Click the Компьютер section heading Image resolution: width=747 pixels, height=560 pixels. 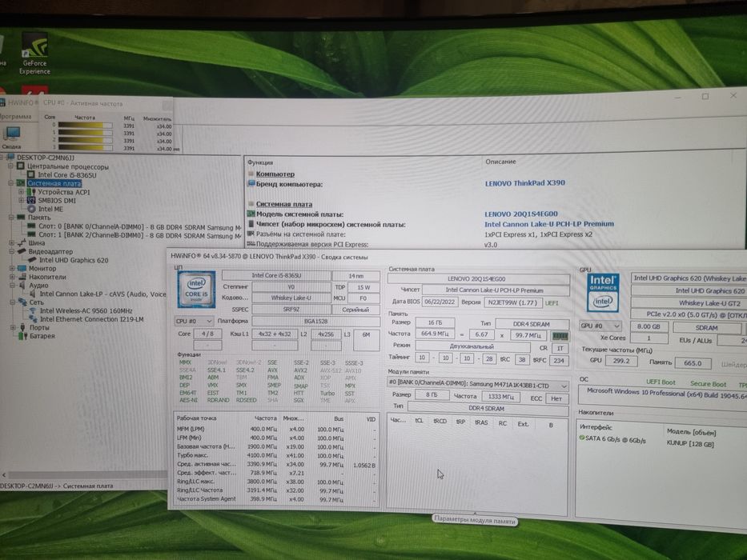coord(275,174)
